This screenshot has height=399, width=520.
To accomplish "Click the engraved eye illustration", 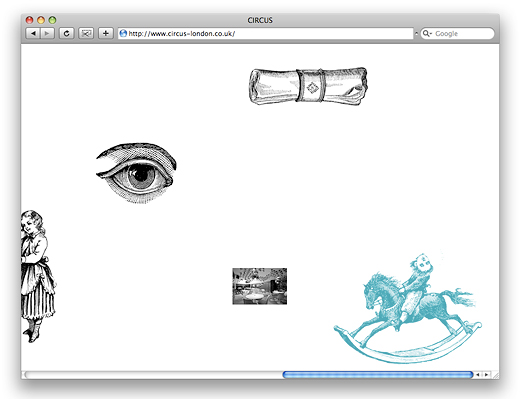I will pos(136,173).
